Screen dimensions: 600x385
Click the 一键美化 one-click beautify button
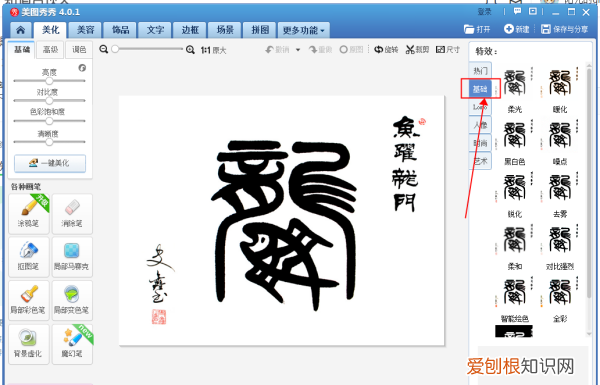[50, 163]
